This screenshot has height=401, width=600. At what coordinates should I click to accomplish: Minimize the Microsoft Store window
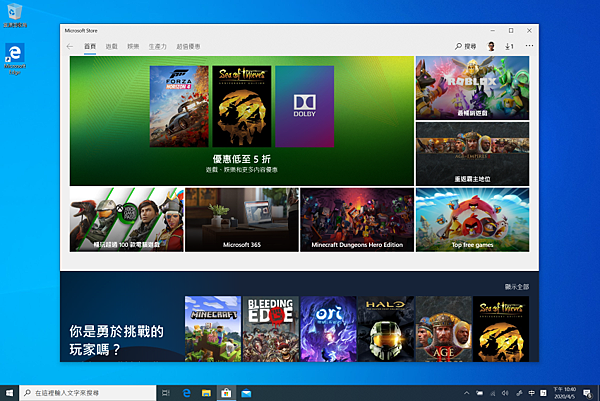point(493,30)
